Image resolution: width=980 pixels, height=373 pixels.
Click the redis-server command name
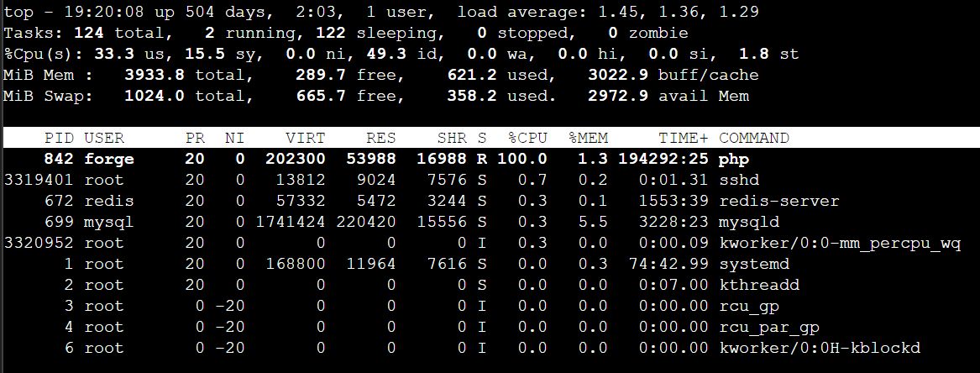(778, 201)
